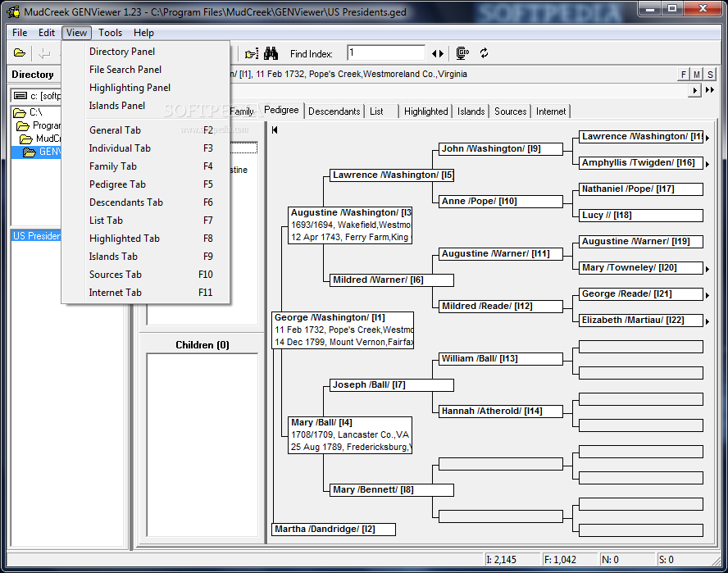
Task: Expand ancestors of Elizabeth Martiau [I22]
Action: coord(708,321)
